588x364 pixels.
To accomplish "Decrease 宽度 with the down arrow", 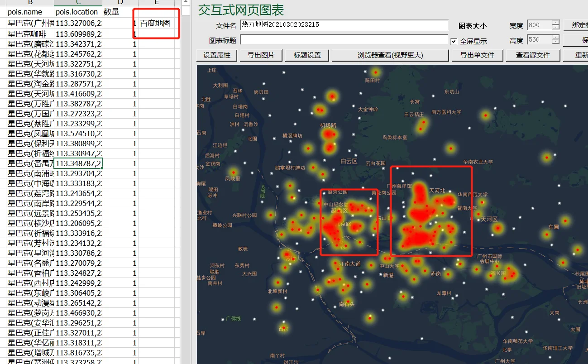I will (x=555, y=28).
